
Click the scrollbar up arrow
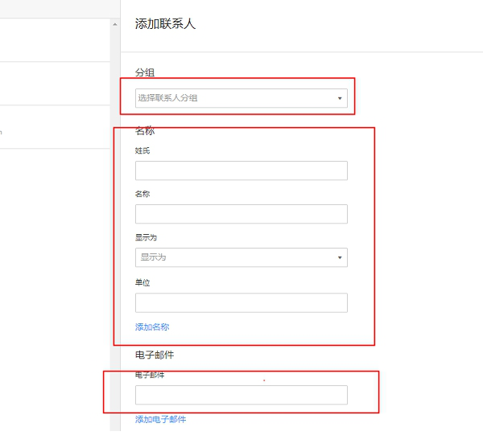pyautogui.click(x=115, y=24)
